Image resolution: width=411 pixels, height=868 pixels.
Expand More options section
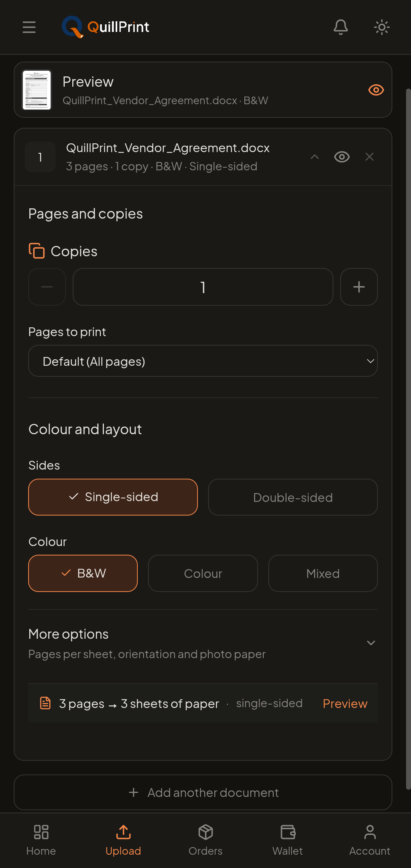[x=203, y=643]
